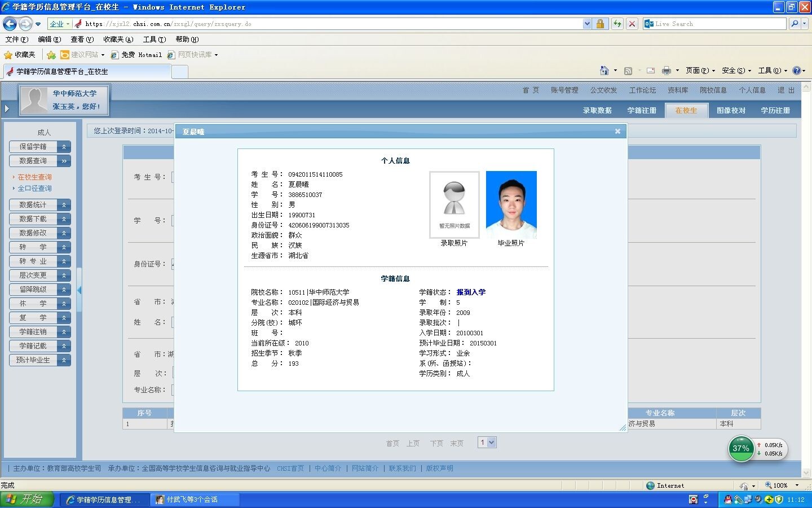Open the page number dropdown
The image size is (812, 508).
(491, 443)
